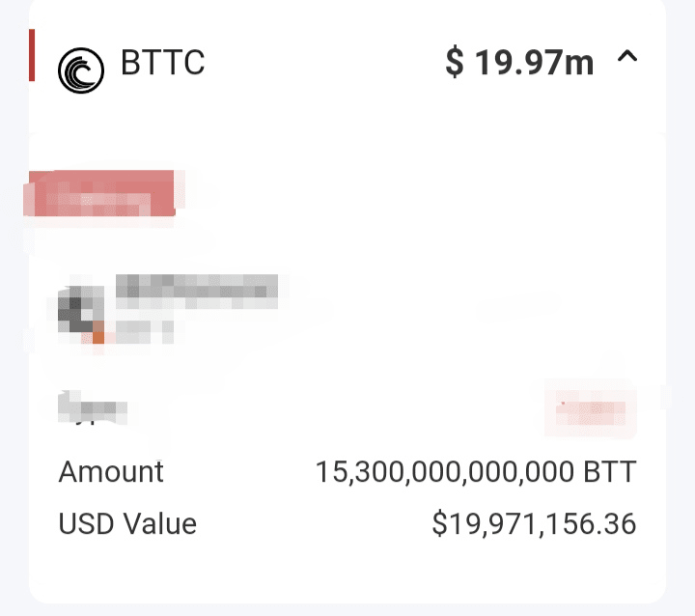Click the dollar sign in BTTC header total

tap(455, 63)
